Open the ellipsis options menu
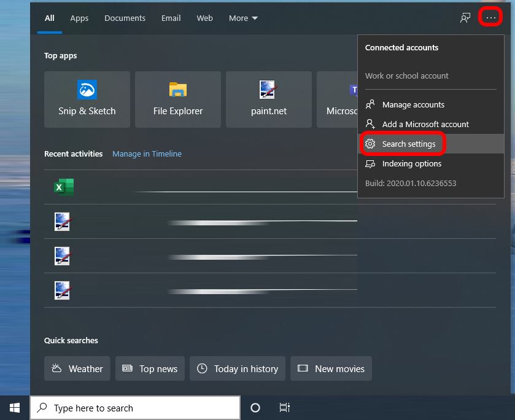The height and width of the screenshot is (420, 515). tap(490, 17)
